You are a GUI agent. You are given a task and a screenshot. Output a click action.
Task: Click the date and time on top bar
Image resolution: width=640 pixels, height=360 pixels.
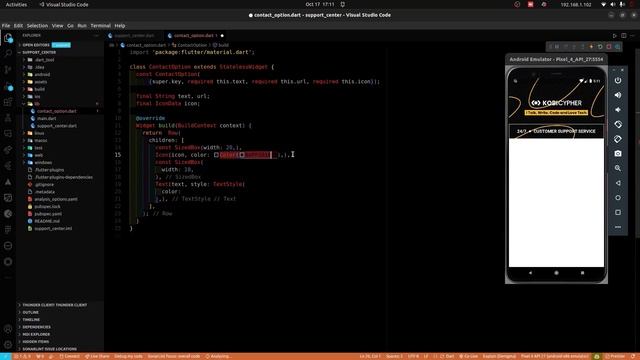320,4
